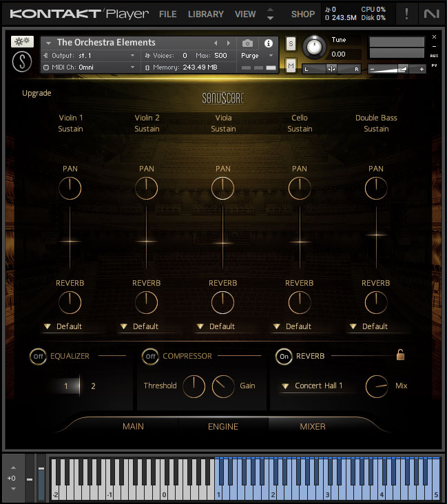Viewport: 447px width, 504px height.
Task: Switch to the MIXER tab
Action: point(313,426)
